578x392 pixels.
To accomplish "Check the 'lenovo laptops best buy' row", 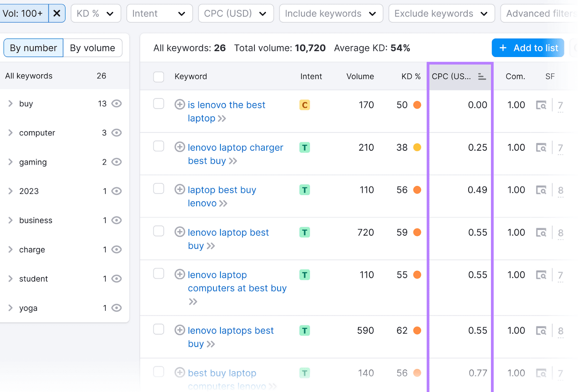I will coord(159,329).
